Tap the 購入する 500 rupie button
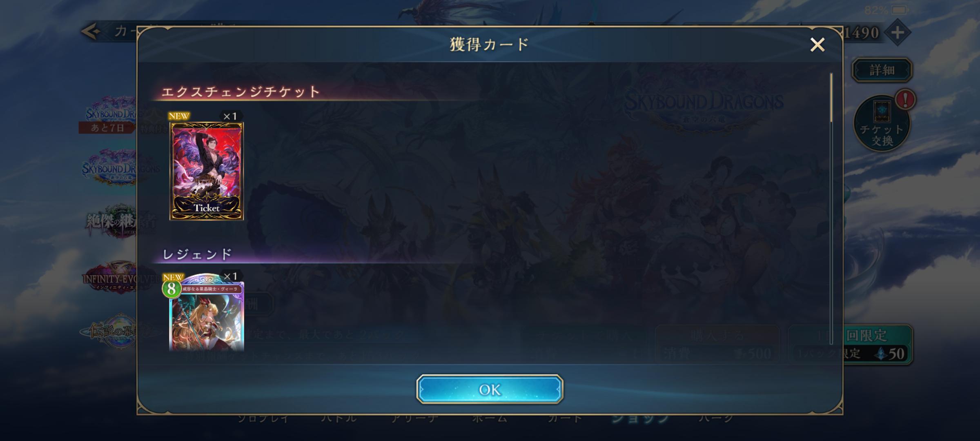Screen dimensions: 980x441 coord(717,344)
